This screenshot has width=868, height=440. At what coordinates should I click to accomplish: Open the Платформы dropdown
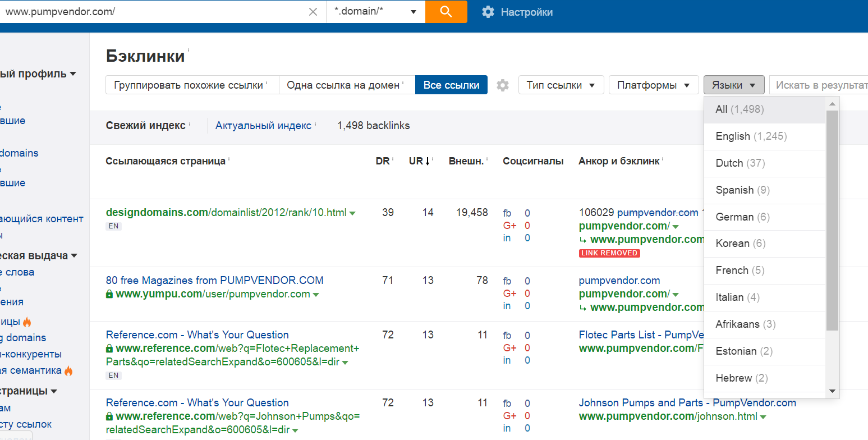tap(653, 85)
